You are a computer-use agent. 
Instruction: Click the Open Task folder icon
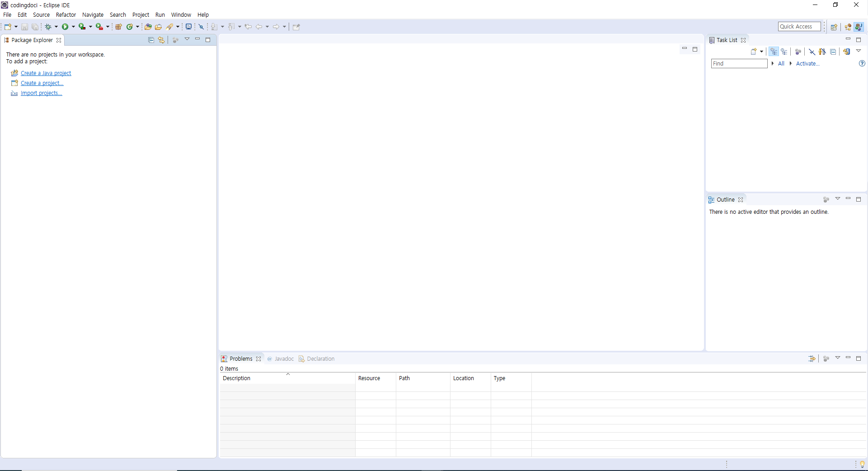(158, 27)
